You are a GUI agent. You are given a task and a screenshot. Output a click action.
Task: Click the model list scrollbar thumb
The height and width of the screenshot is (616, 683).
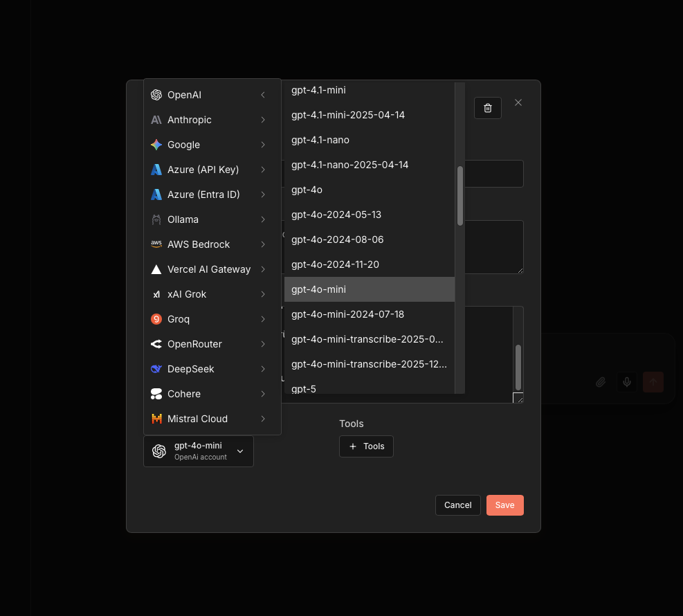pos(460,195)
